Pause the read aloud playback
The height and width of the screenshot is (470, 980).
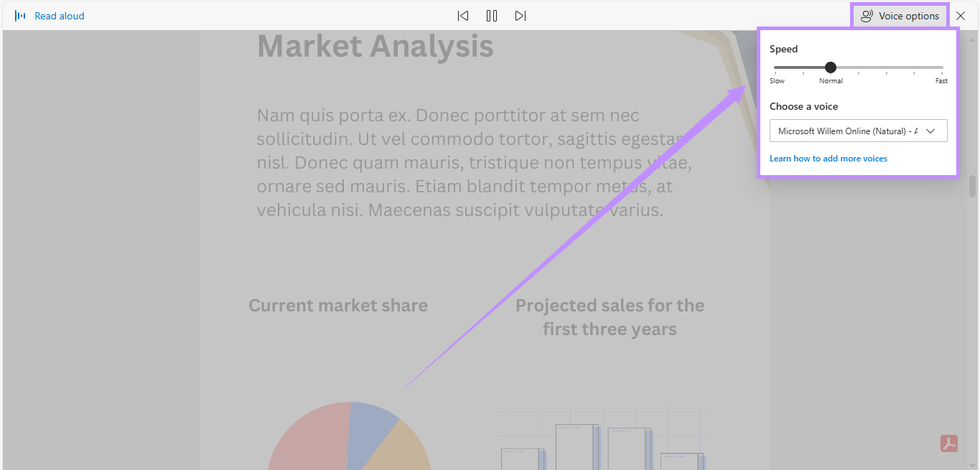492,16
